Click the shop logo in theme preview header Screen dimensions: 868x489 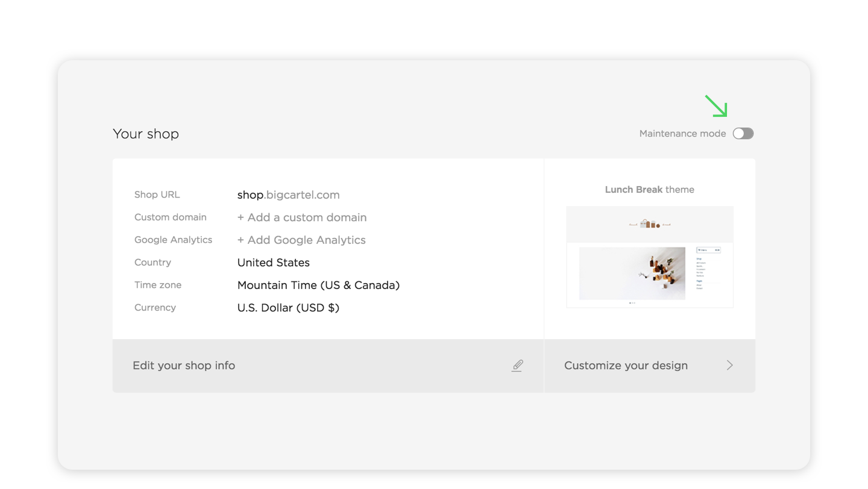pyautogui.click(x=650, y=224)
